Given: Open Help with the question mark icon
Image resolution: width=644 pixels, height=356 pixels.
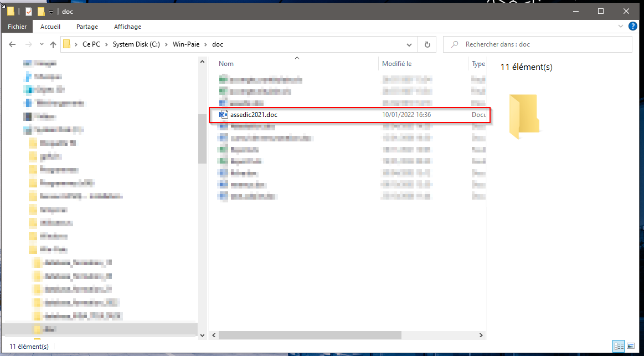Looking at the screenshot, I should (x=633, y=27).
